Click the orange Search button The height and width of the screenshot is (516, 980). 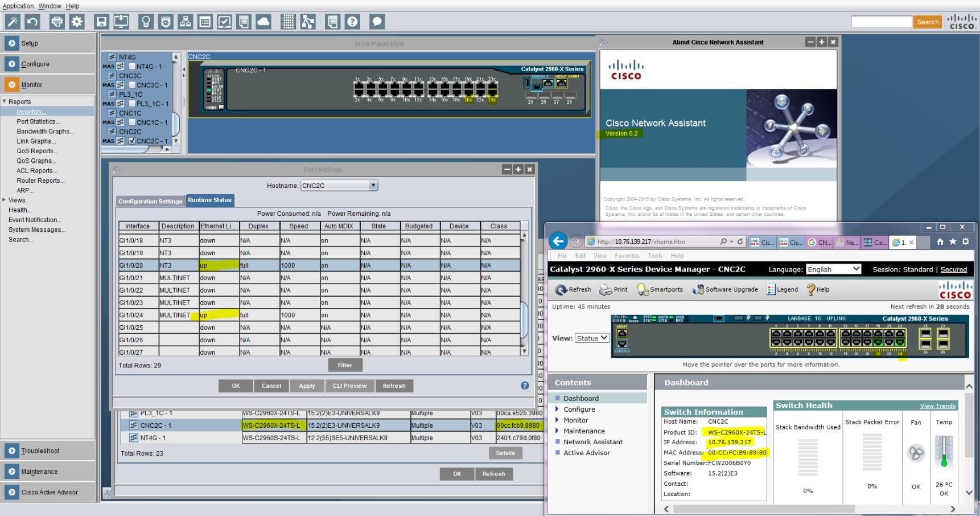[x=928, y=22]
